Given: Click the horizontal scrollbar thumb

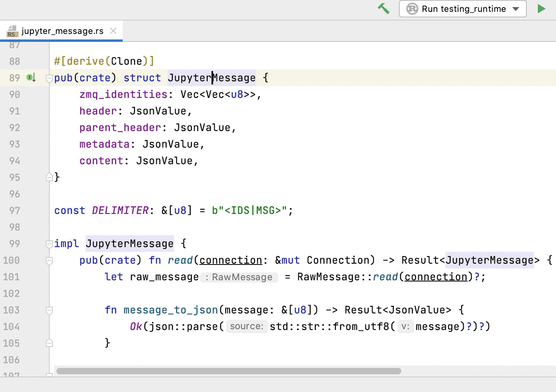Looking at the screenshot, I should pos(229,371).
